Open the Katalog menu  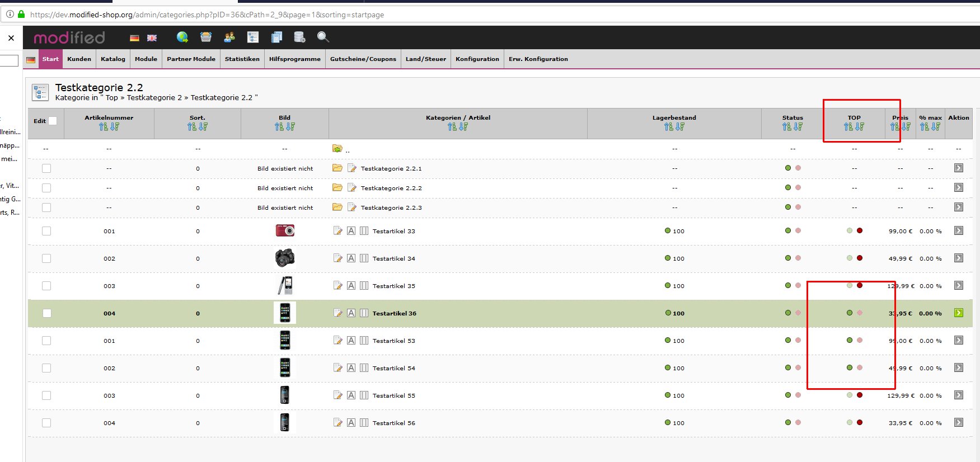(x=113, y=59)
